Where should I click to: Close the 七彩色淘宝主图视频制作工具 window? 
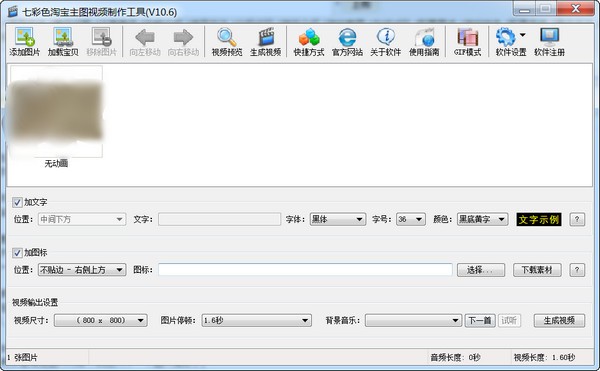coord(576,8)
